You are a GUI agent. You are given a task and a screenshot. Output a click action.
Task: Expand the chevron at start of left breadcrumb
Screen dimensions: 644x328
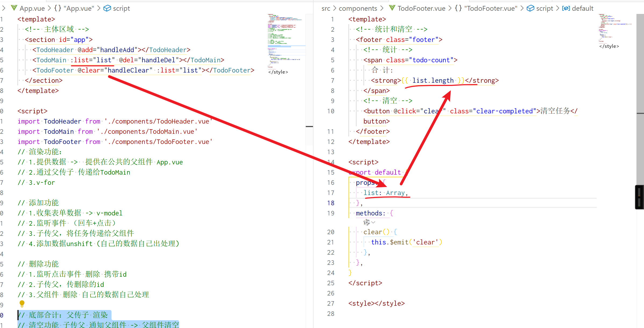click(x=4, y=8)
